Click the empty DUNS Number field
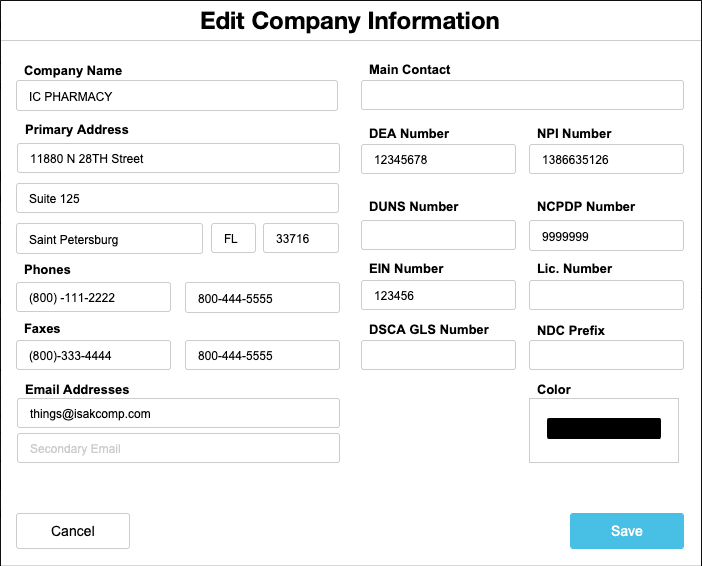702x566 pixels. point(438,236)
